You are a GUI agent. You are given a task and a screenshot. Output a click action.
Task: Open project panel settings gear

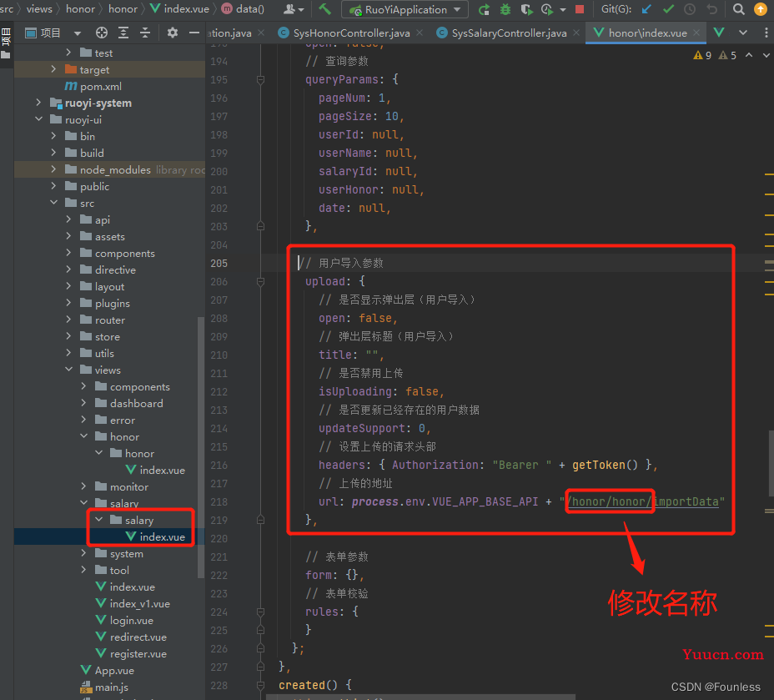coord(173,33)
